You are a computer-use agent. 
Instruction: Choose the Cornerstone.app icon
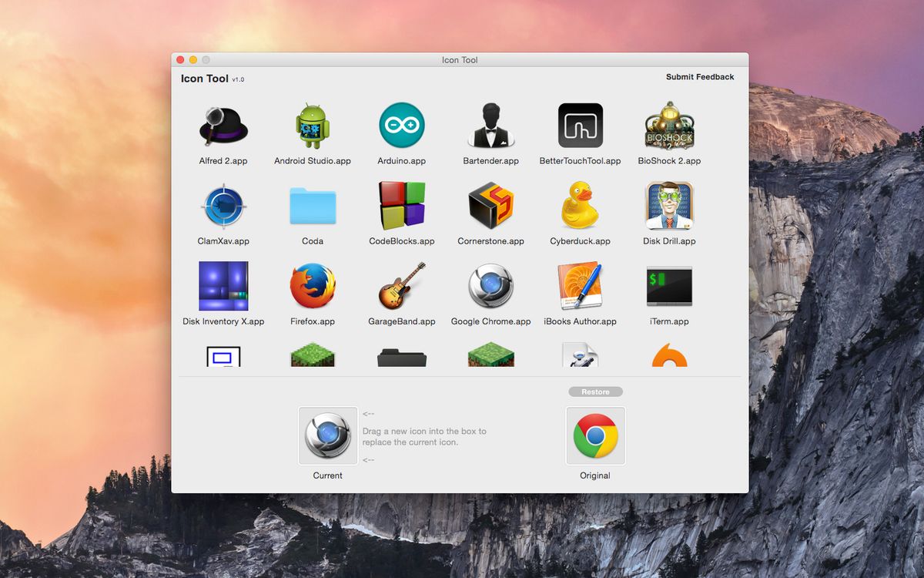point(490,206)
